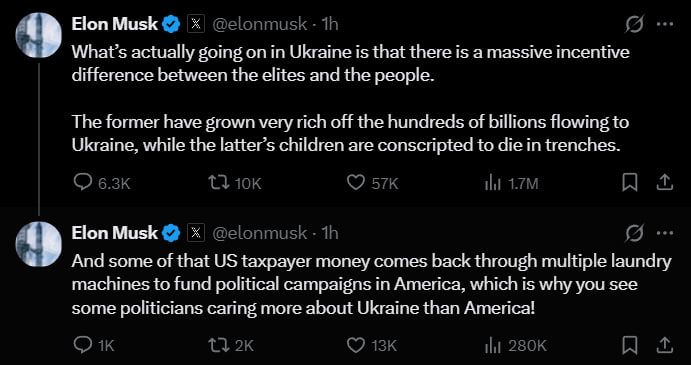The image size is (691, 365).
Task: Open the three-dot menu on first tweet
Action: click(665, 24)
